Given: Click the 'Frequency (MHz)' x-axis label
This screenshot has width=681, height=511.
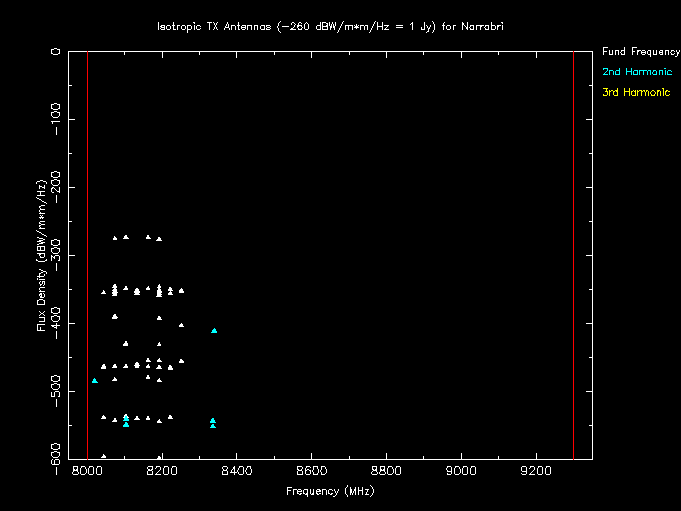Looking at the screenshot, I should [330, 491].
